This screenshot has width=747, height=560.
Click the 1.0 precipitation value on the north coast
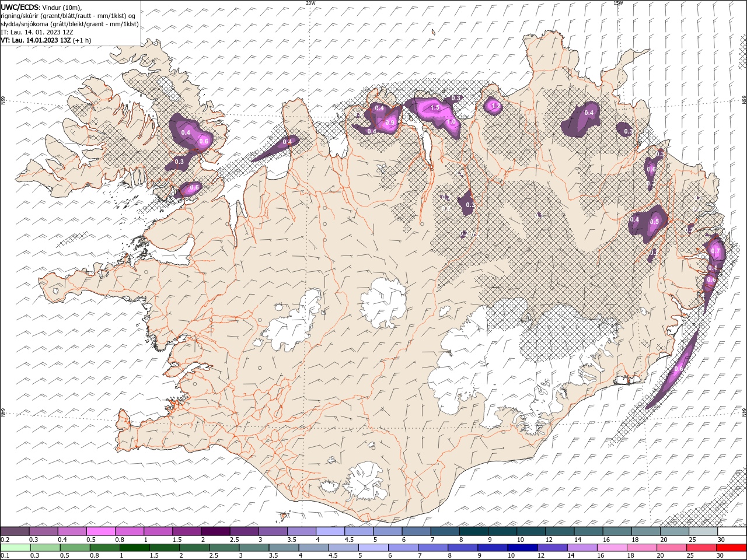pos(451,122)
